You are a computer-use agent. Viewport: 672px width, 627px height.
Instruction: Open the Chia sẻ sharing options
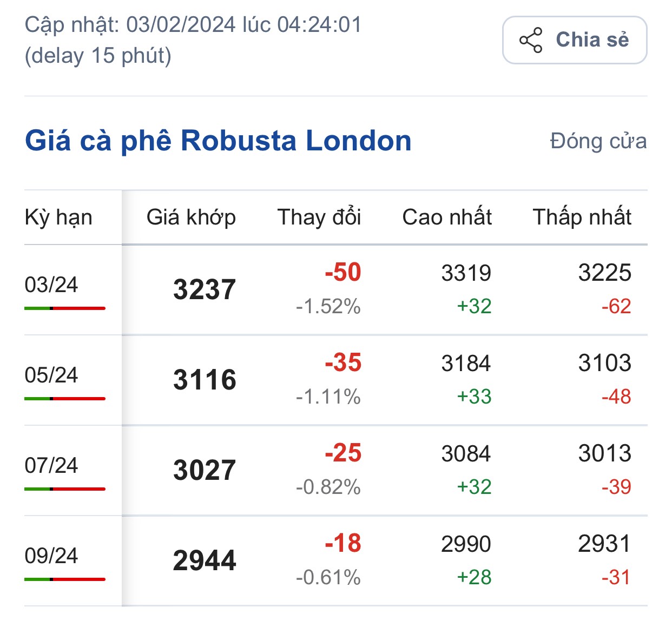point(574,39)
